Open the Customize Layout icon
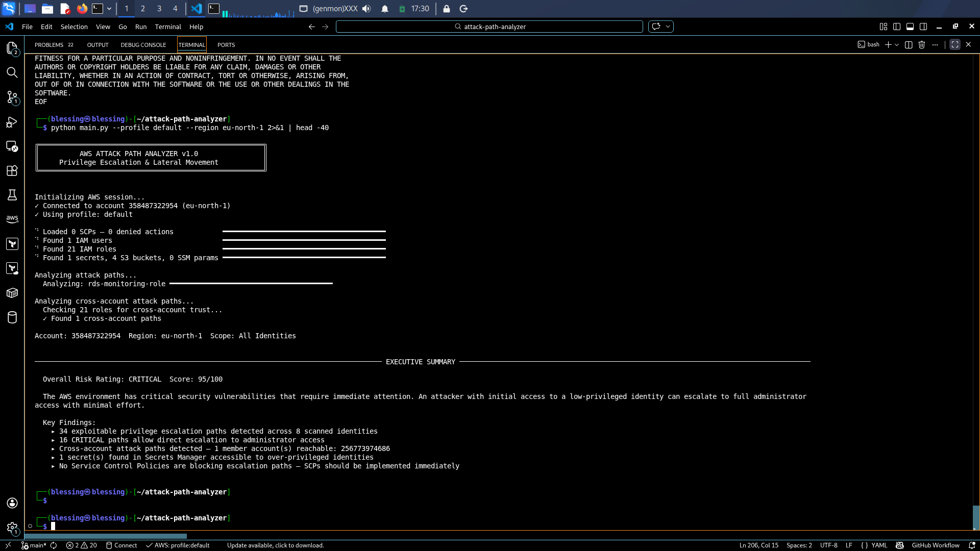The image size is (980, 551). coord(884,27)
